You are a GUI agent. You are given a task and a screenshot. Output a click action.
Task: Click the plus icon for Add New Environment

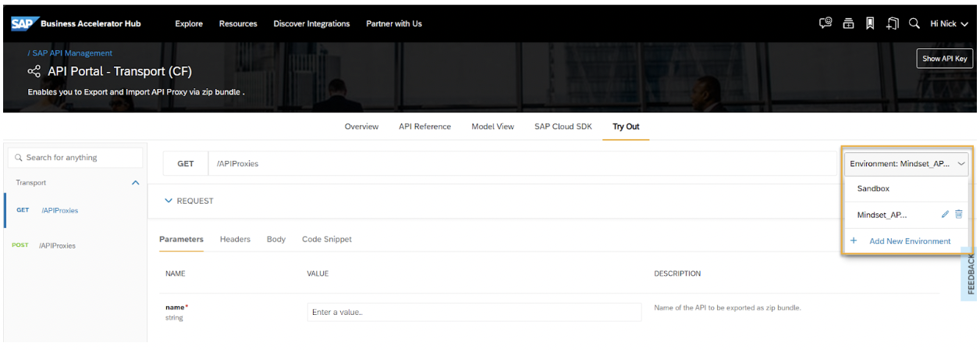(x=854, y=241)
